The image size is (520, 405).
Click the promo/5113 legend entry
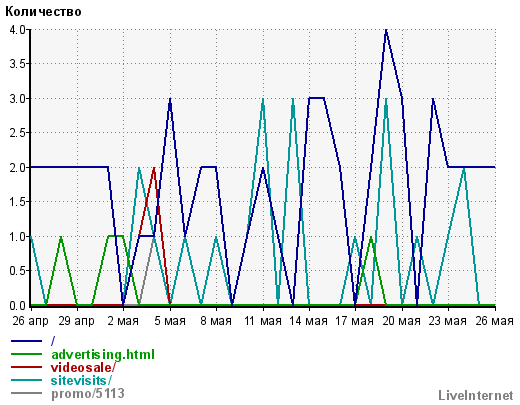(88, 394)
